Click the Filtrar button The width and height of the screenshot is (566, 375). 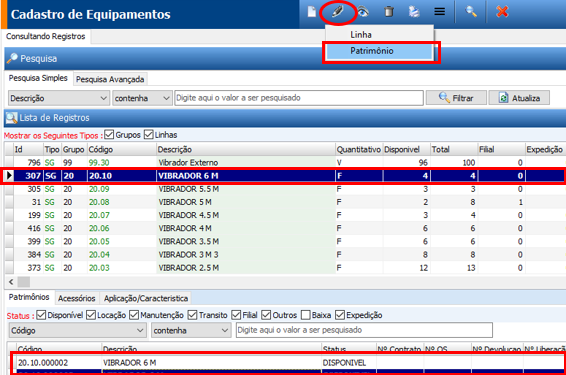(456, 98)
